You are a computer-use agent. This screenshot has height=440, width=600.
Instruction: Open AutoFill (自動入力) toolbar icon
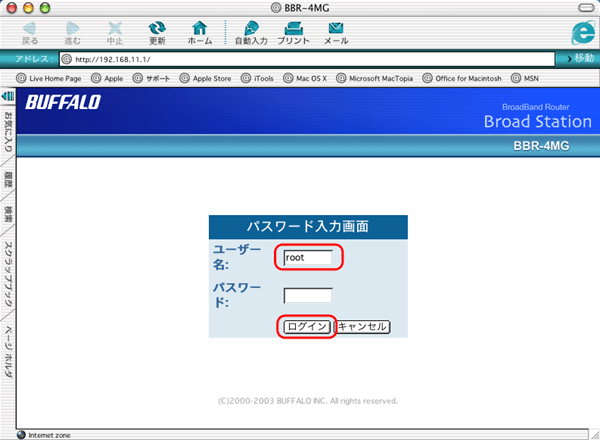pos(251,28)
